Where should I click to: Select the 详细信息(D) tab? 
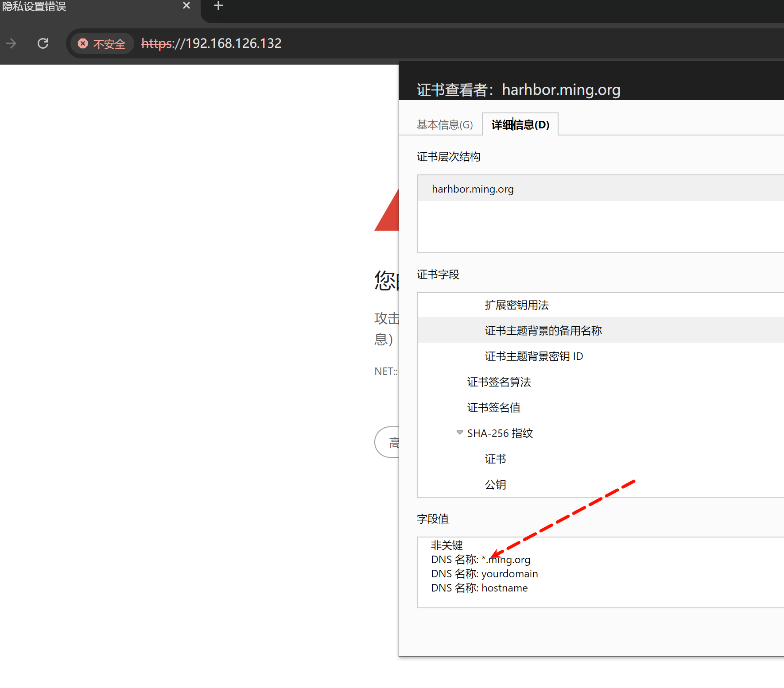pyautogui.click(x=520, y=125)
